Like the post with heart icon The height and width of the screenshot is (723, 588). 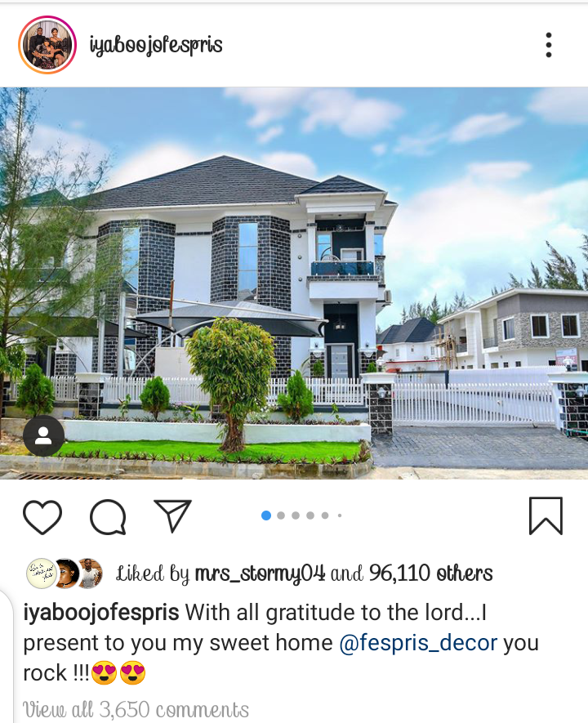click(42, 516)
